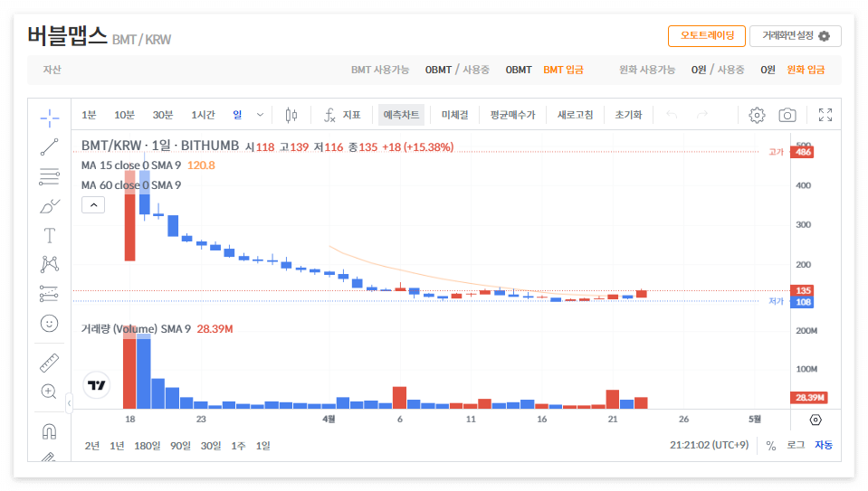The image size is (868, 491).
Task: Activate the zoom-in magnifier tool
Action: click(x=49, y=392)
